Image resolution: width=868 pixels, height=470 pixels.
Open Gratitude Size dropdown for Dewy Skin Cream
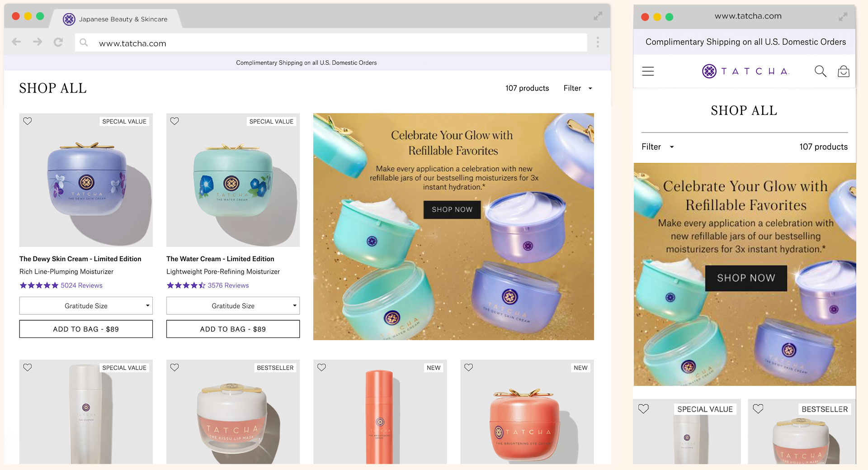coord(86,306)
